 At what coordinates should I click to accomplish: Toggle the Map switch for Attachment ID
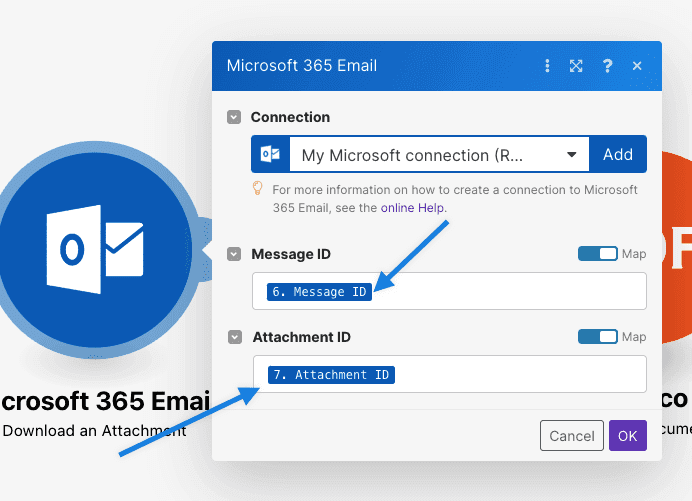point(598,337)
